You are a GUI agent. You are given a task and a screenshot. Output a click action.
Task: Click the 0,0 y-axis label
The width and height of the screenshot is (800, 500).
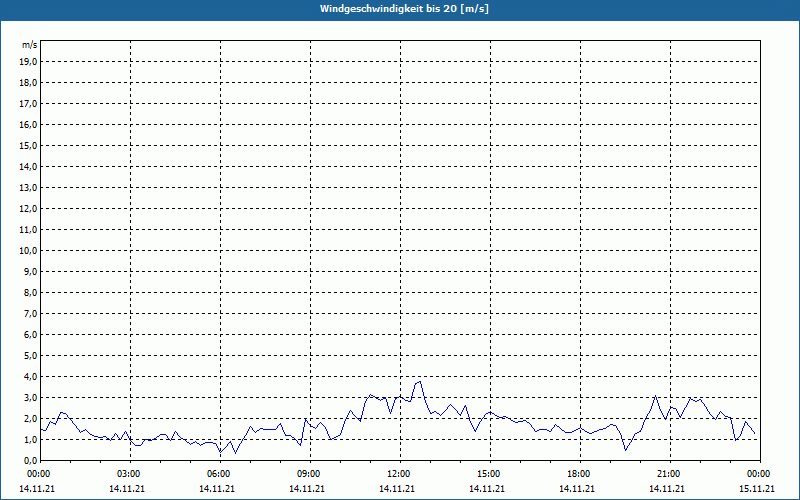[31, 460]
